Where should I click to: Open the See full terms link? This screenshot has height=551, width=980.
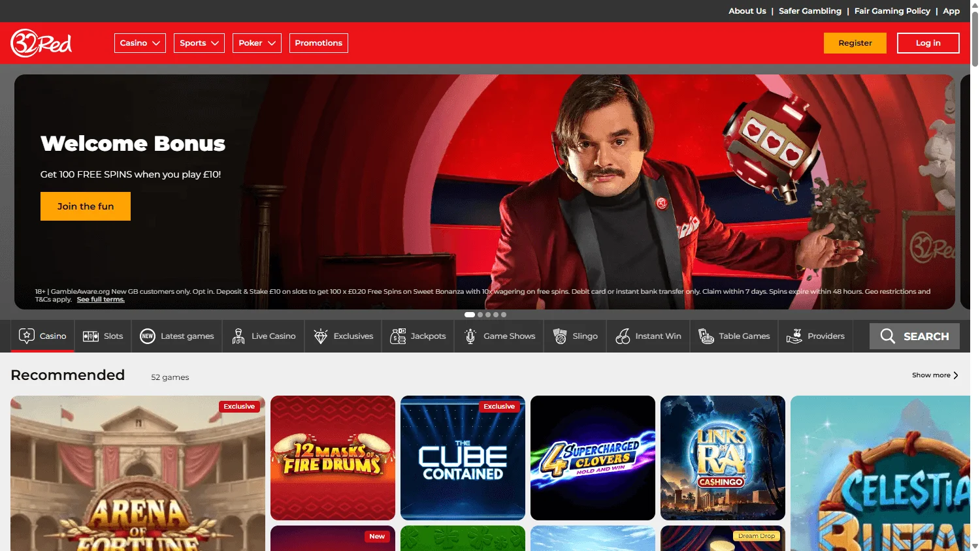[x=101, y=300]
